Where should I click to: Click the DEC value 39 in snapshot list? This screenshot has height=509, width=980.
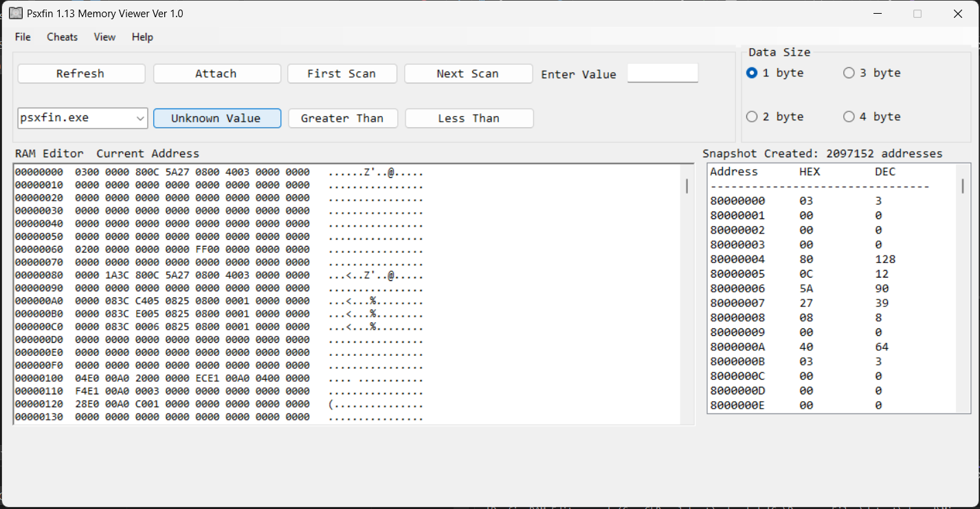click(882, 303)
